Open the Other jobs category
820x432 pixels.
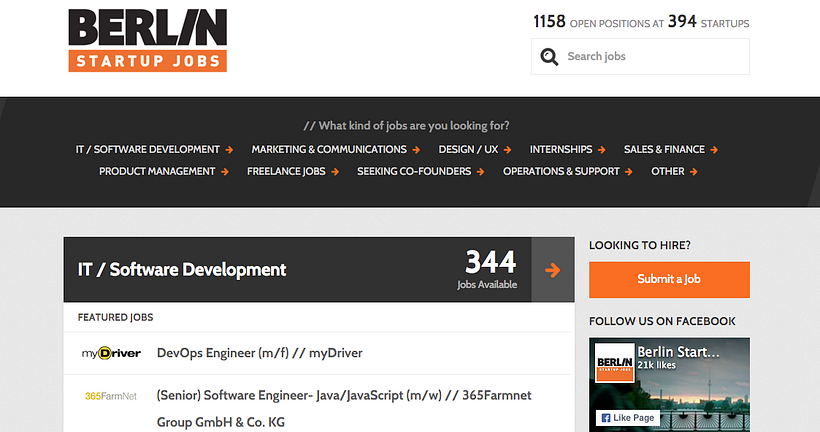coord(667,172)
